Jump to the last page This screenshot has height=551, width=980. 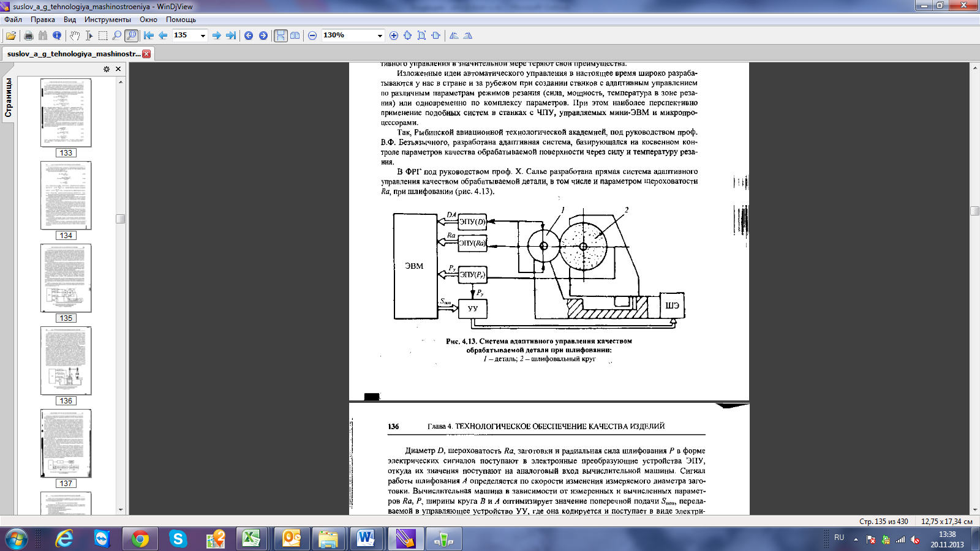click(231, 36)
